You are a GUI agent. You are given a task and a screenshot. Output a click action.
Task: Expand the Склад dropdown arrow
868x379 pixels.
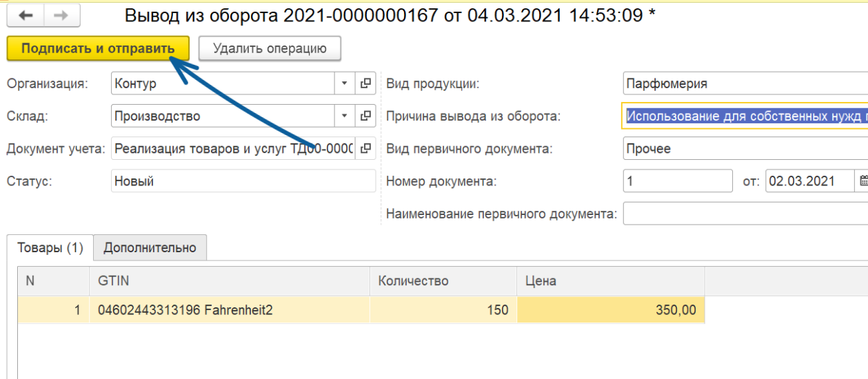(x=345, y=116)
